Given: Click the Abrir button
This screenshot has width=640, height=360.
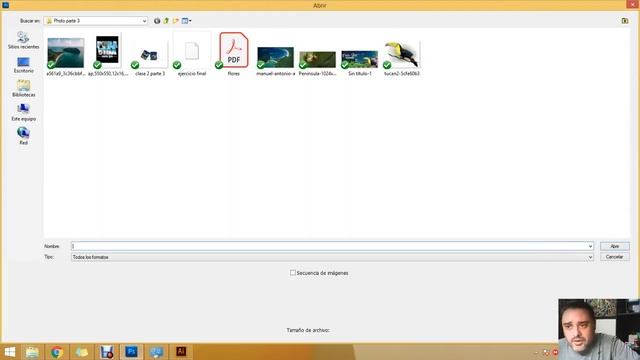Looking at the screenshot, I should pos(615,246).
